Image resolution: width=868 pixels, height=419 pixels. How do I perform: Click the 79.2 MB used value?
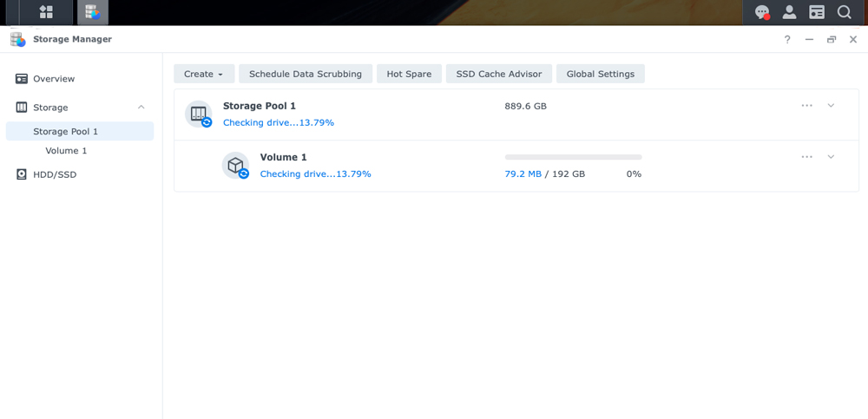pos(523,173)
